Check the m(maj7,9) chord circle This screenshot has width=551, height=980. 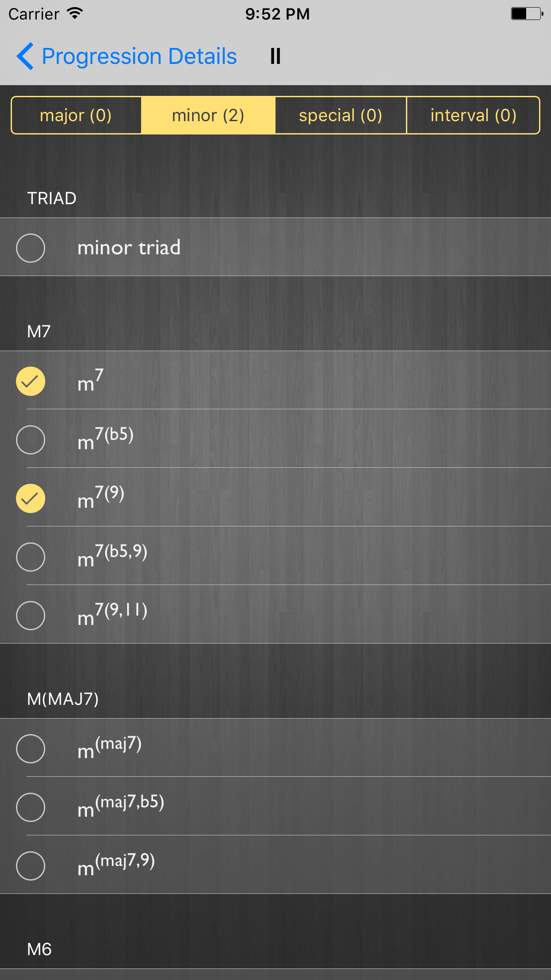tap(31, 866)
